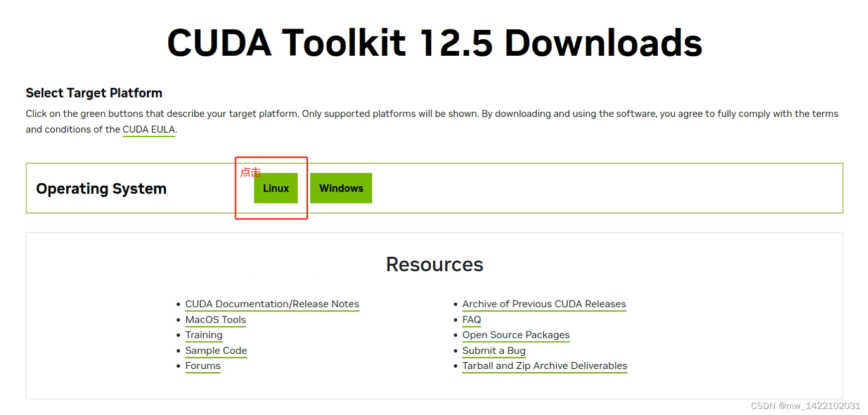
Task: Open the Training resource link
Action: [x=204, y=335]
